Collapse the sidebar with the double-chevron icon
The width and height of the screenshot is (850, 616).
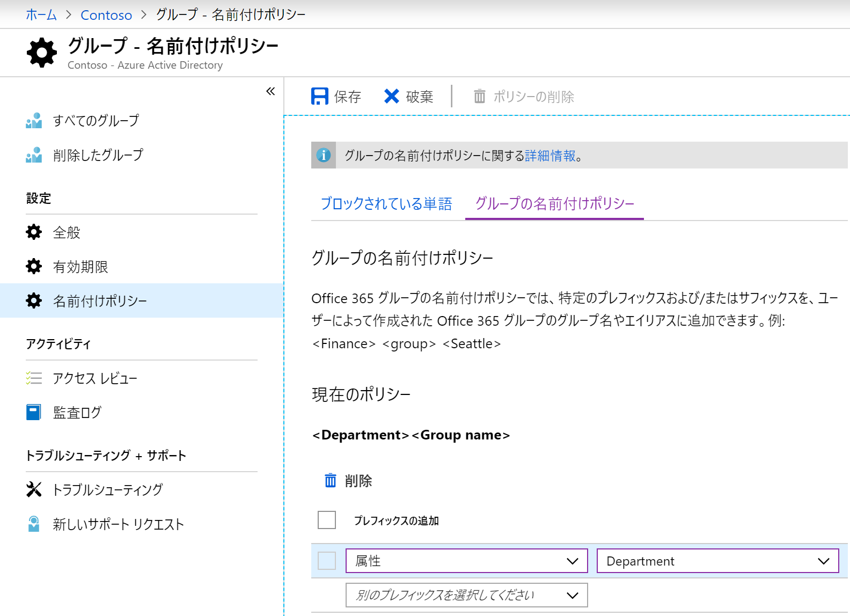coord(270,91)
